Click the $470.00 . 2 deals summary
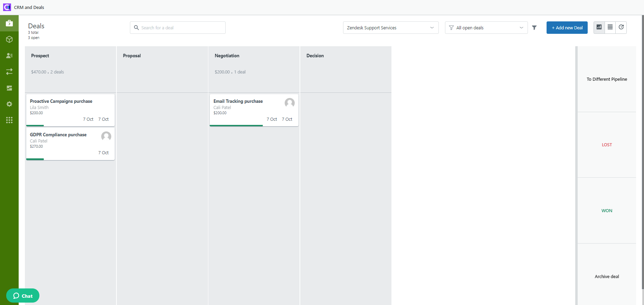 (x=47, y=72)
